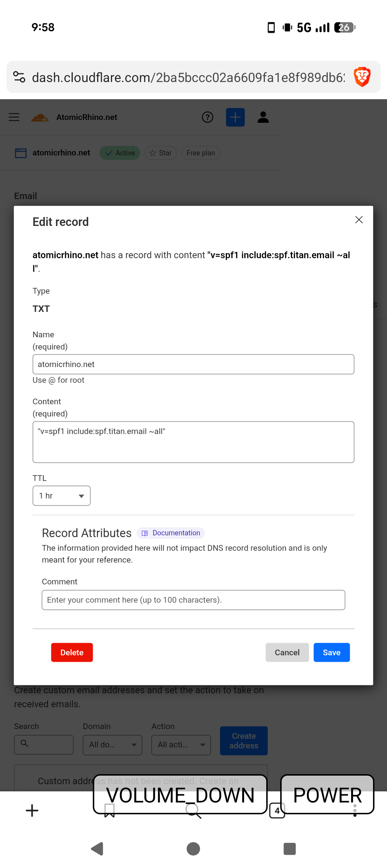
Task: Open Android recent apps square button
Action: pos(290,848)
